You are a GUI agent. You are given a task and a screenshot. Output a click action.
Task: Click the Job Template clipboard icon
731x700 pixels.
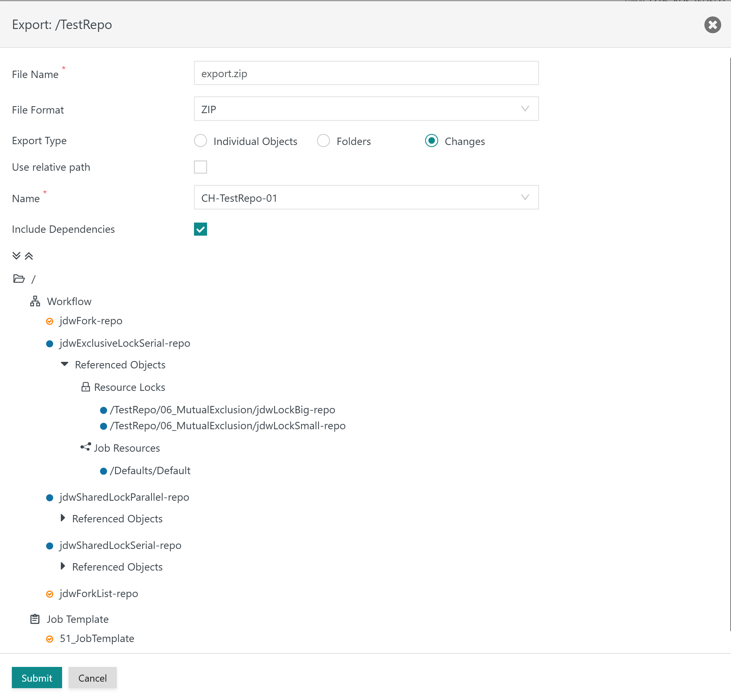point(35,619)
